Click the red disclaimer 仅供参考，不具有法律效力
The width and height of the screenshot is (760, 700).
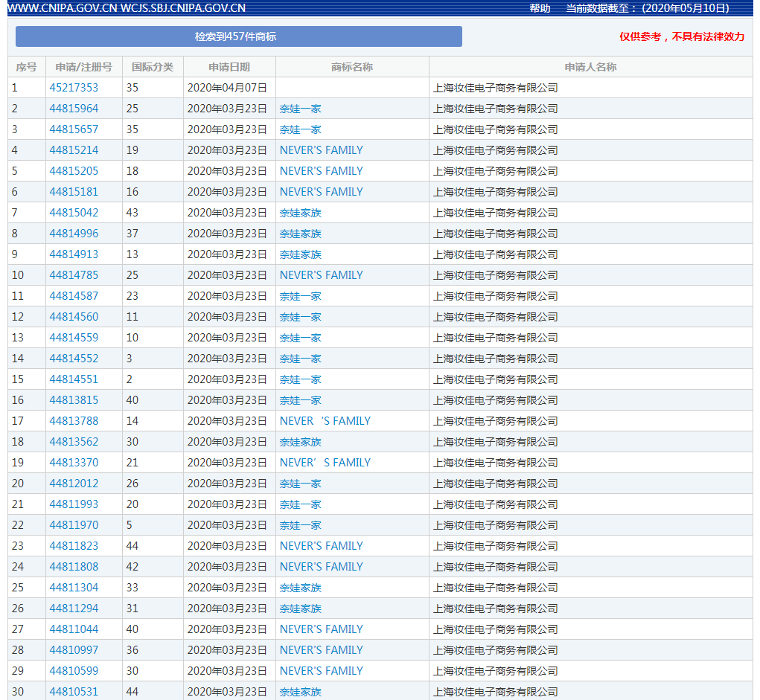coord(682,36)
